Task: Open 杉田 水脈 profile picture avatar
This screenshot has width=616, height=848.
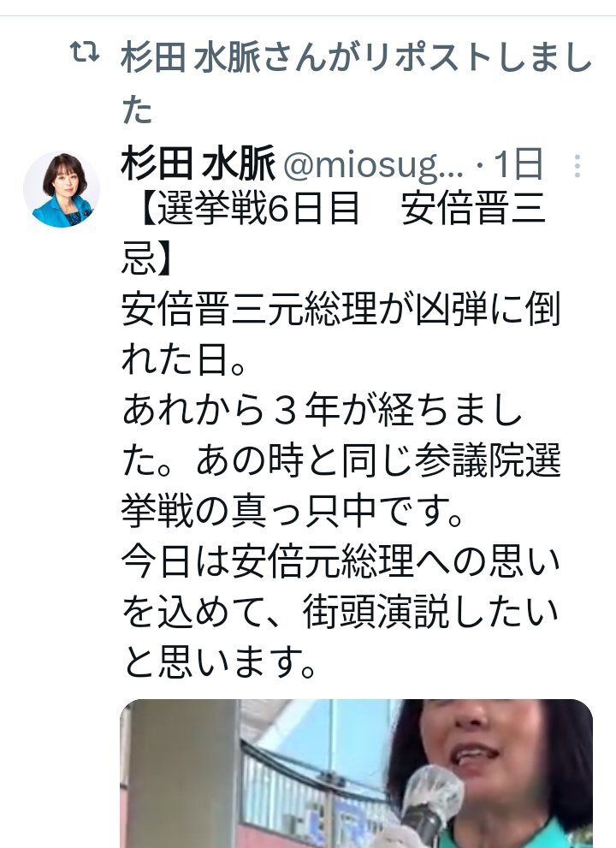Action: [x=61, y=190]
